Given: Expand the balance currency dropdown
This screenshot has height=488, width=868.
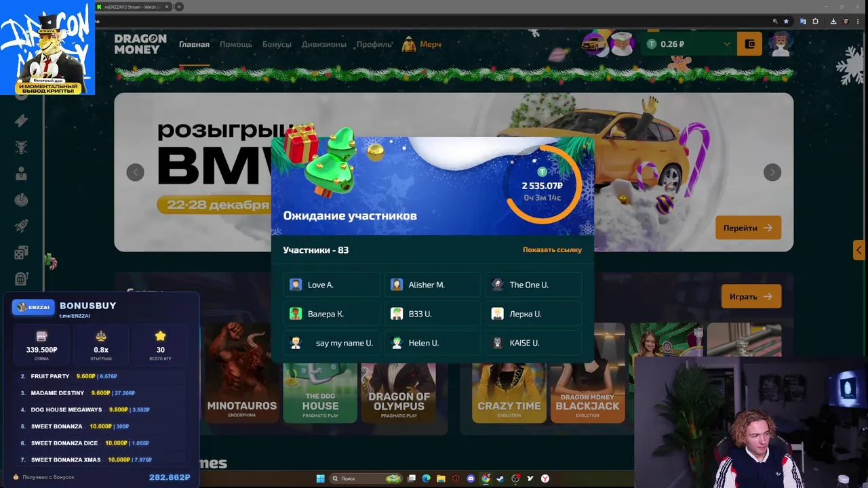Looking at the screenshot, I should 727,44.
